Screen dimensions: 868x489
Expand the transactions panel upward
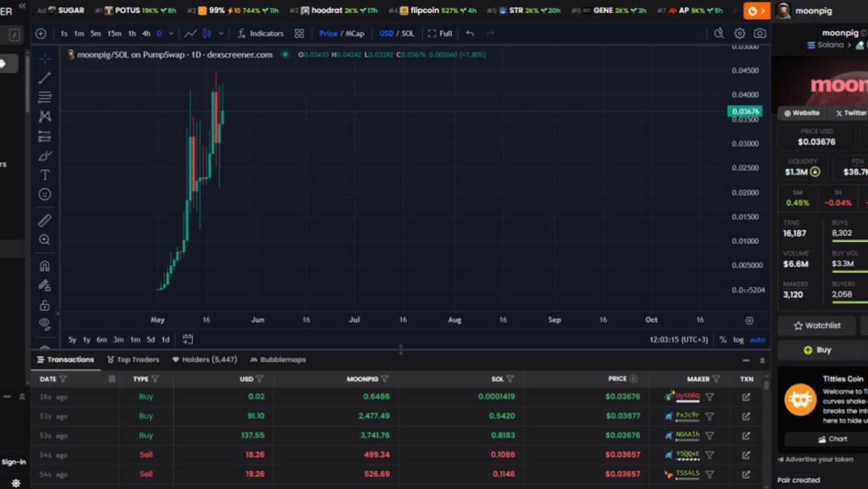(x=762, y=360)
